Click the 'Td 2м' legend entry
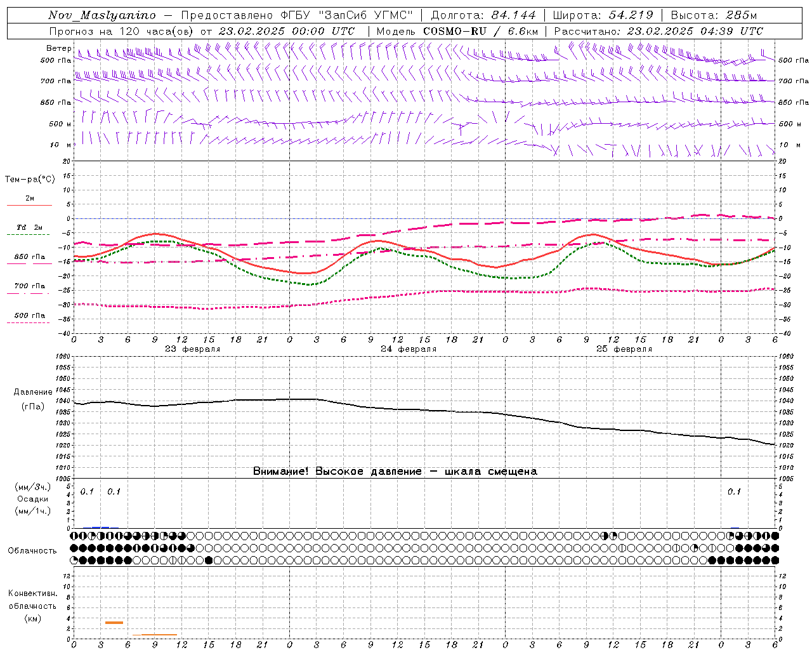The width and height of the screenshot is (812, 650). tap(29, 227)
